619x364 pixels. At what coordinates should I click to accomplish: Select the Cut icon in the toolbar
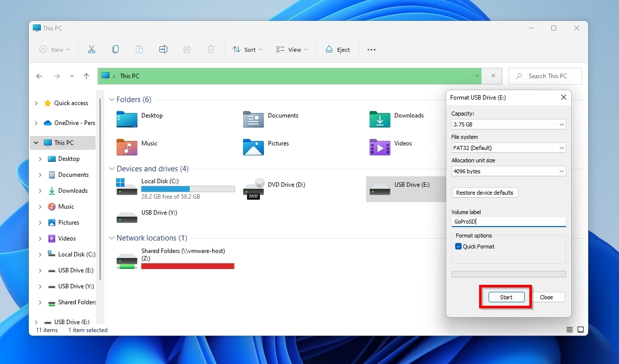pos(92,49)
